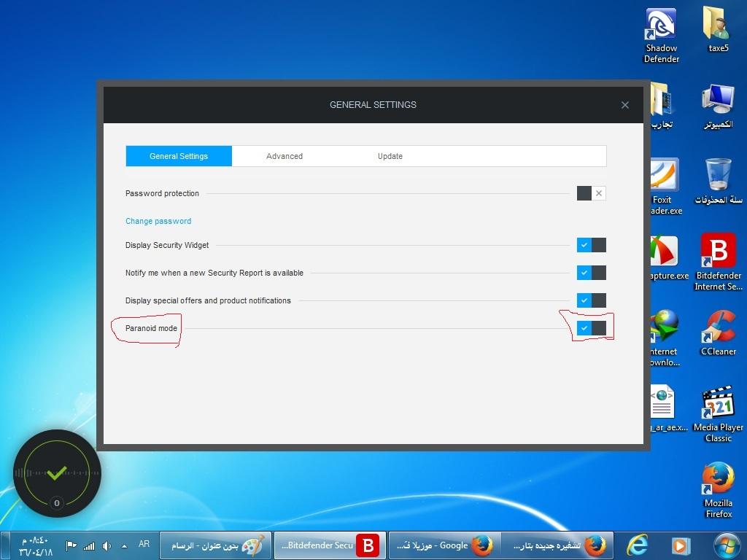Select the Foxit Reader.exe desktop icon
This screenshot has width=747, height=560.
(665, 187)
